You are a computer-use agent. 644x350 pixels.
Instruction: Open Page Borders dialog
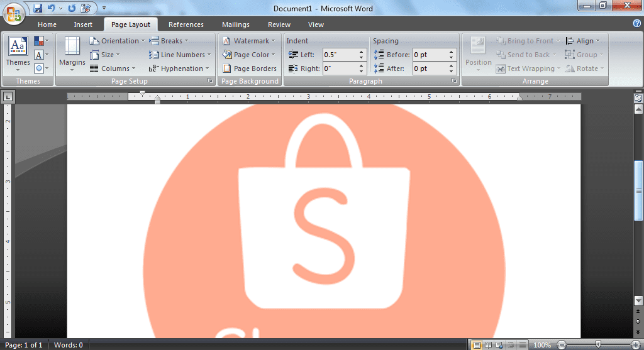[x=250, y=68]
